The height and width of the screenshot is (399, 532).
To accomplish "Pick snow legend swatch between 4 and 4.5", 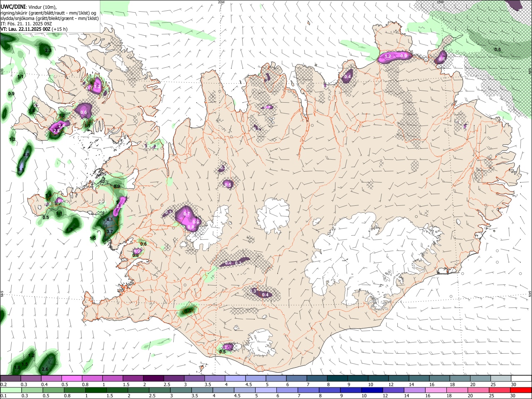I will 235,379.
